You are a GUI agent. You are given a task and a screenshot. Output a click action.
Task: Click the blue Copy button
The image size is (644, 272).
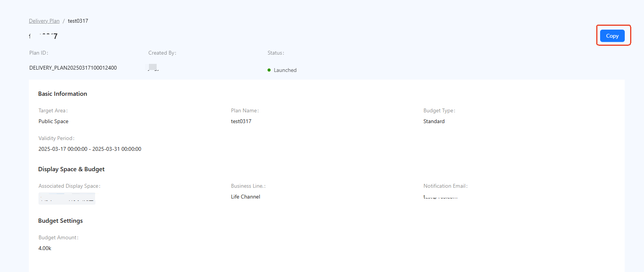click(612, 36)
